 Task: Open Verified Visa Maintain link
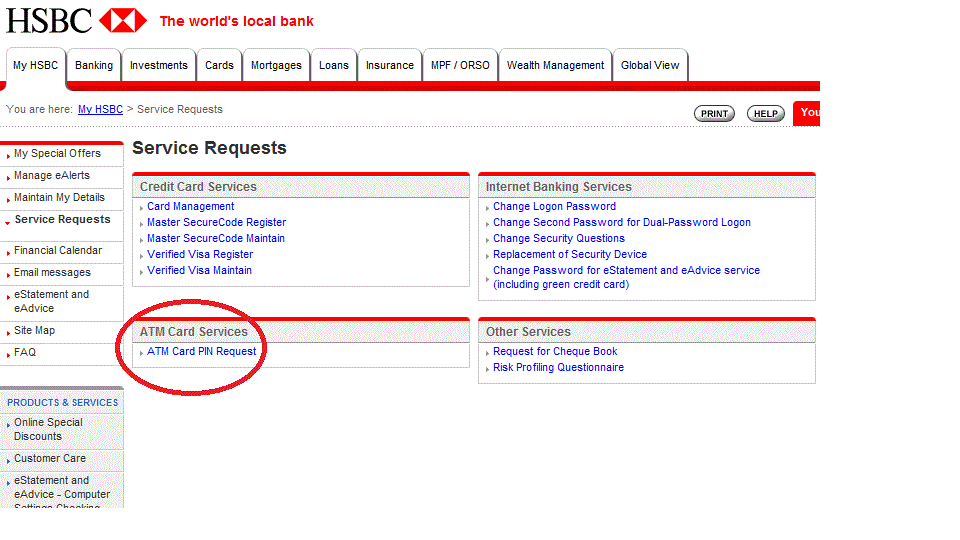click(x=199, y=270)
